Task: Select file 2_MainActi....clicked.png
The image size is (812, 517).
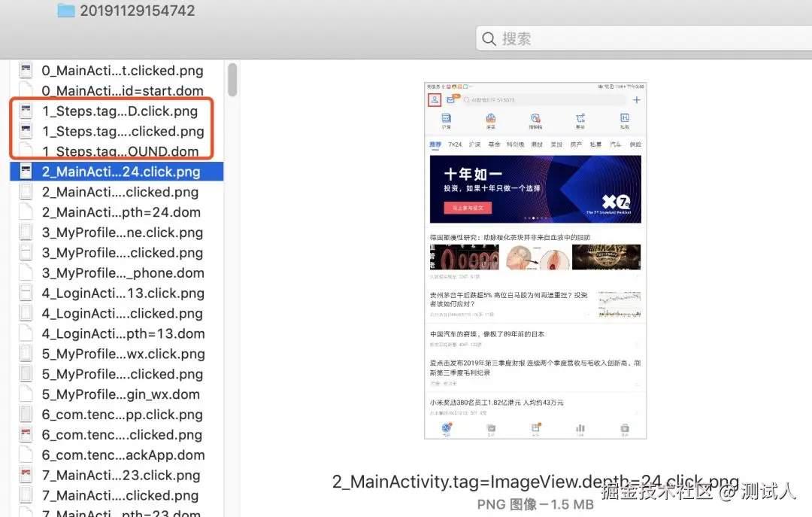Action: click(x=117, y=192)
